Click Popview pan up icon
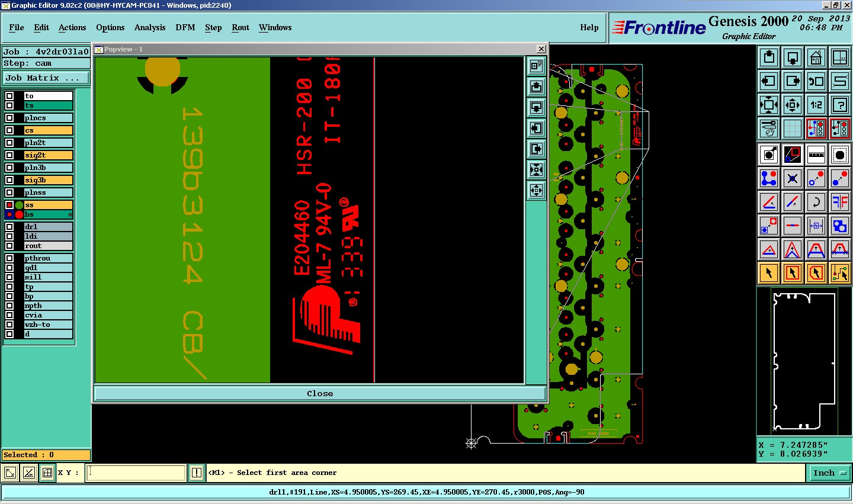Viewport: 853px width, 504px height. [536, 87]
